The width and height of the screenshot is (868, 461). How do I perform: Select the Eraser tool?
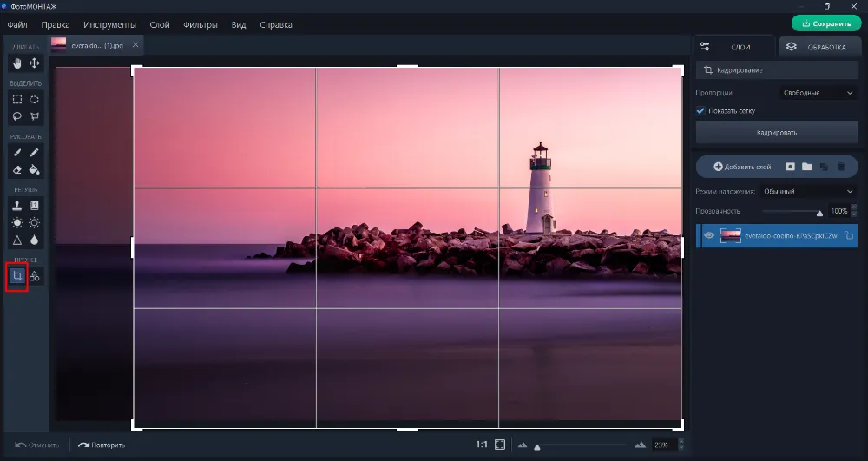click(17, 169)
